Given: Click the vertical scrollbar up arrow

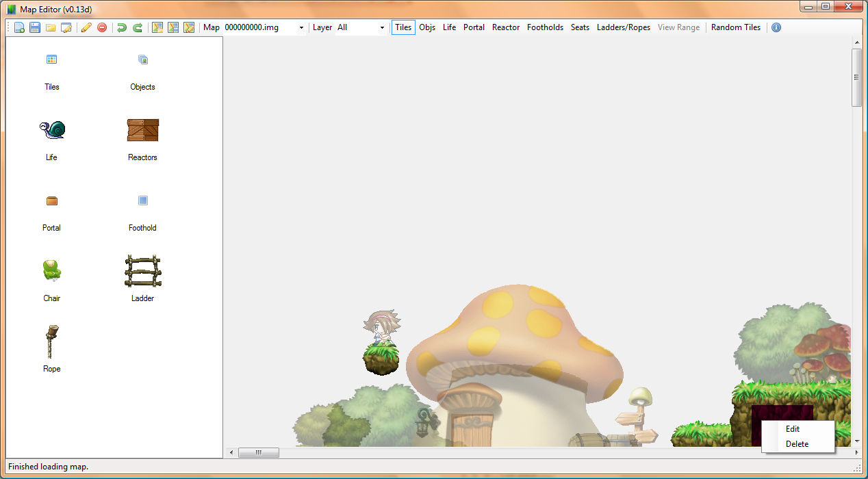Looking at the screenshot, I should pos(856,42).
